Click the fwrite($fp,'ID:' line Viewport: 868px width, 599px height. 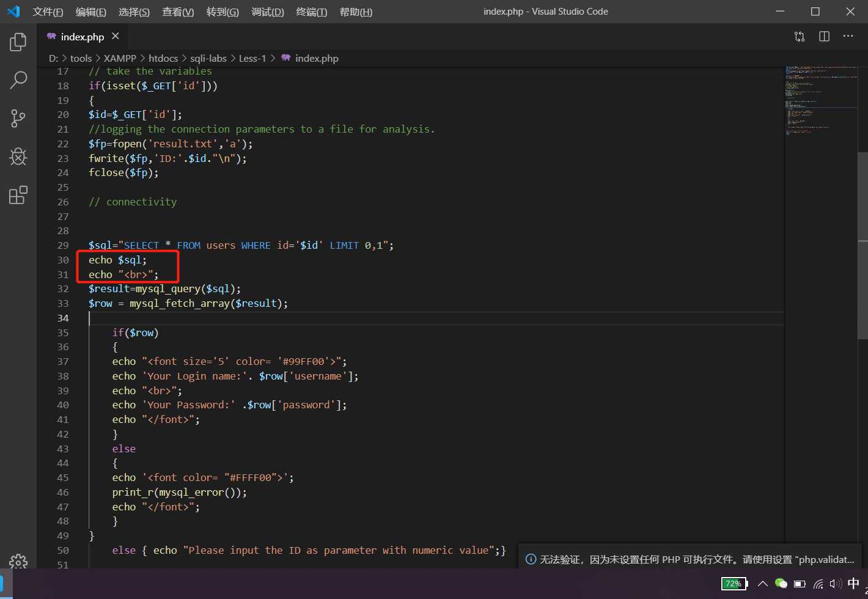point(168,158)
